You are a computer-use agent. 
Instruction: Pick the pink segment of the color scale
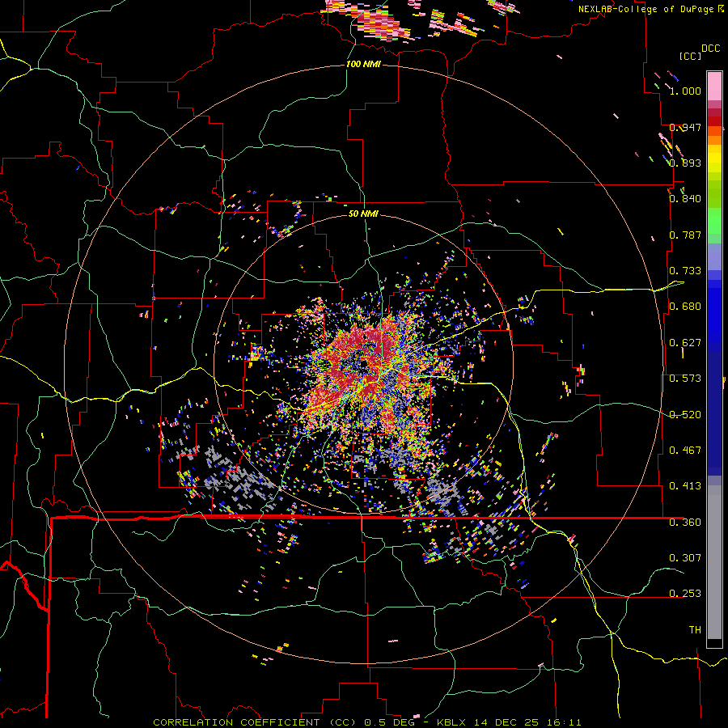click(714, 86)
